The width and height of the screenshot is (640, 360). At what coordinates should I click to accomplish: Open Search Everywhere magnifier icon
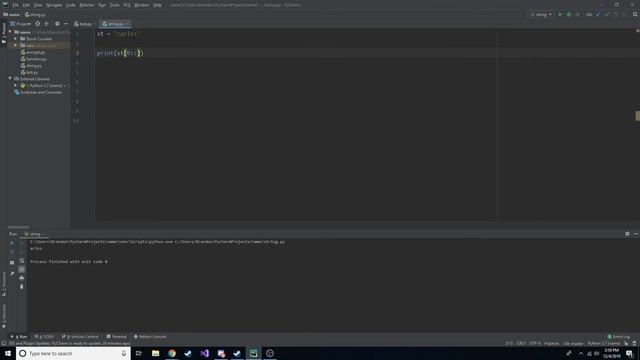coord(635,14)
